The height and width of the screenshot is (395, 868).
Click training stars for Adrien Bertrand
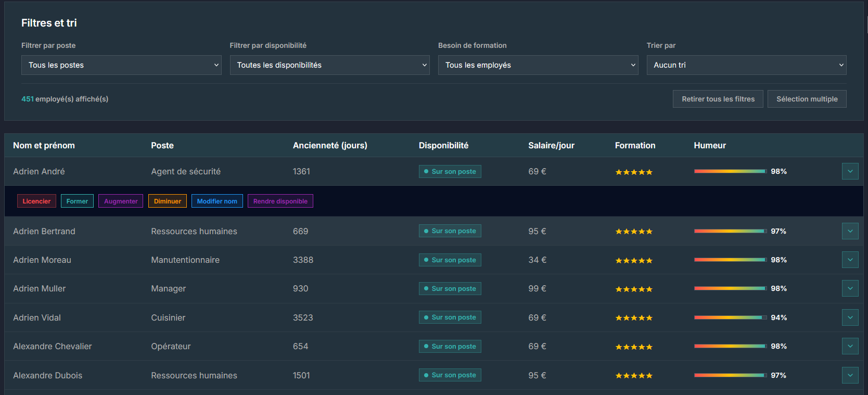click(634, 232)
